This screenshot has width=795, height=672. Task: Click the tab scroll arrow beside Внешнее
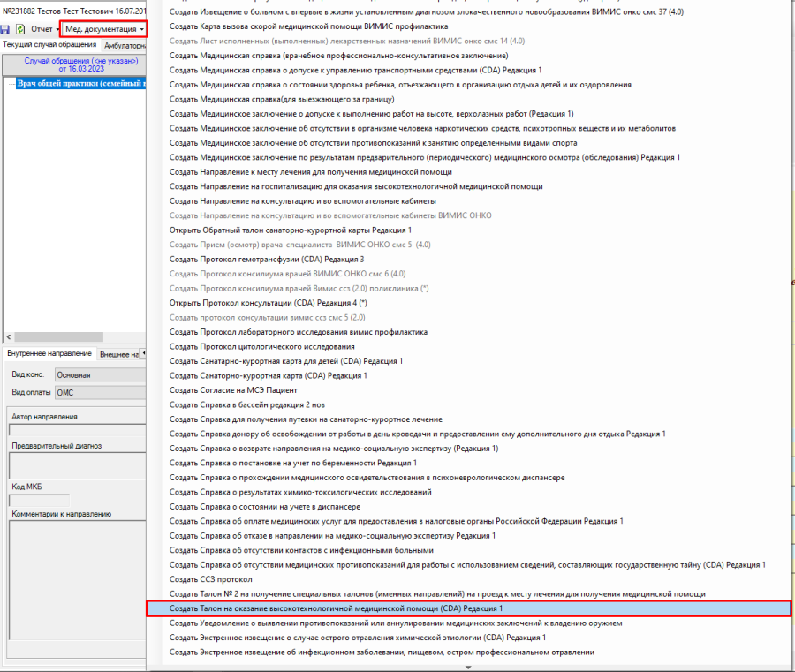click(143, 353)
